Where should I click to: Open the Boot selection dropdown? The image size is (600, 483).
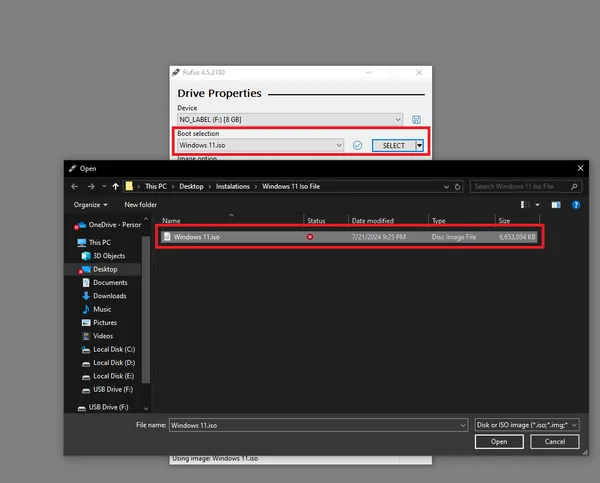point(260,145)
